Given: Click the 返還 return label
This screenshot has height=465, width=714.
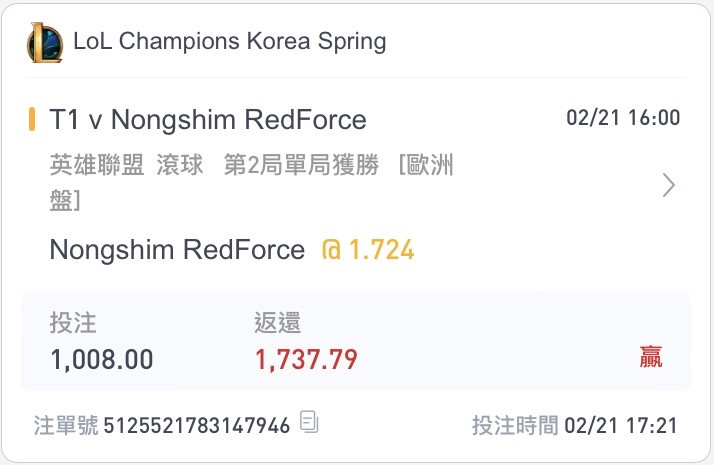Looking at the screenshot, I should tap(277, 323).
